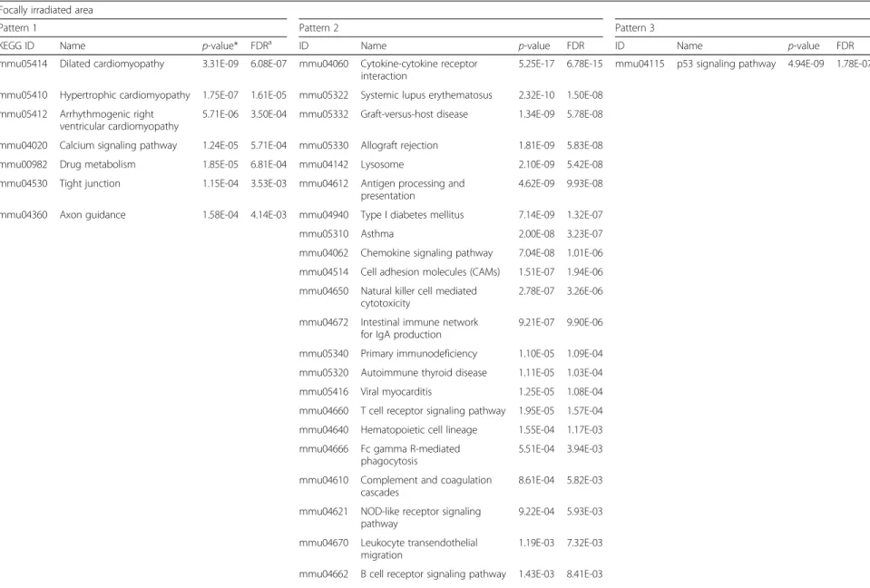This screenshot has height=588, width=870.
Task: Click ID mmu05410
Action: tap(24, 95)
